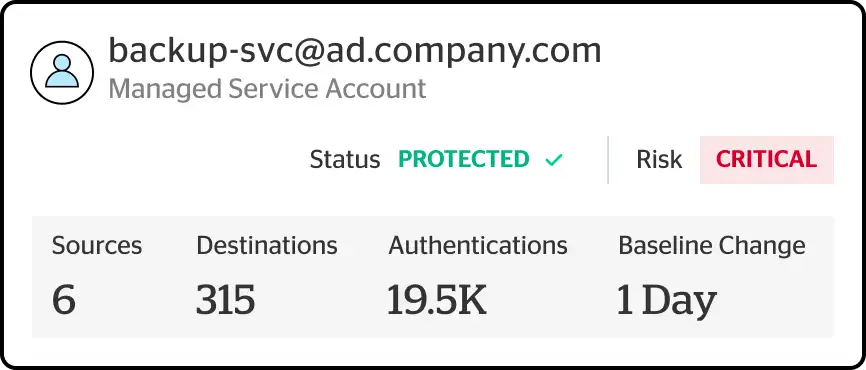Click the pink Critical risk highlight
Screen dimensions: 866x370
click(767, 160)
